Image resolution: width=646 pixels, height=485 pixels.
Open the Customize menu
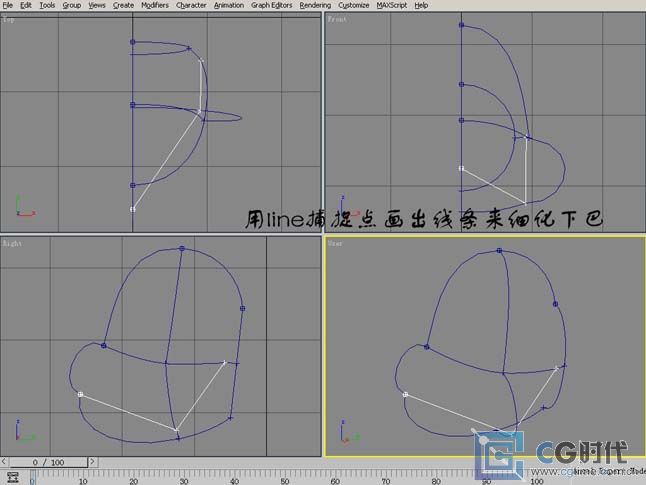pos(353,5)
